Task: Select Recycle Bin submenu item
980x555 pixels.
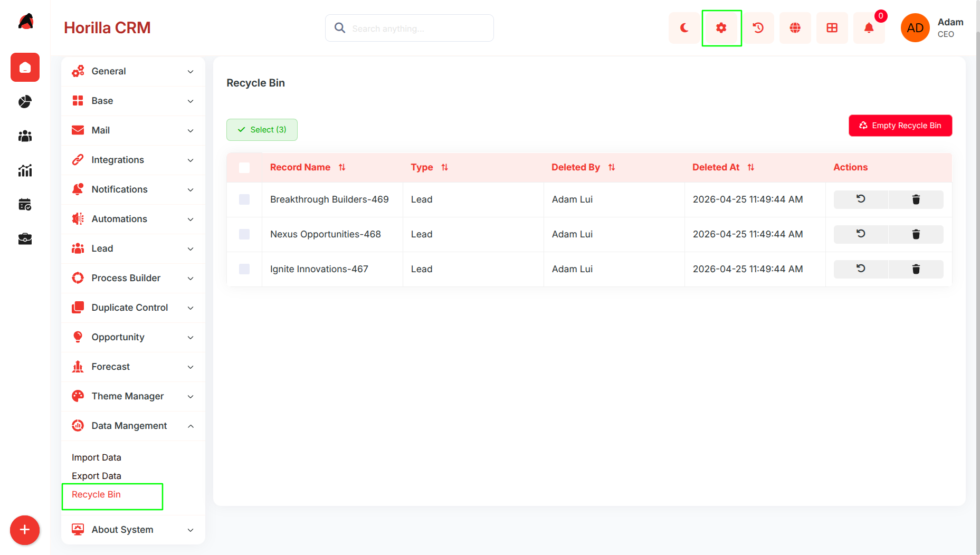Action: point(96,494)
